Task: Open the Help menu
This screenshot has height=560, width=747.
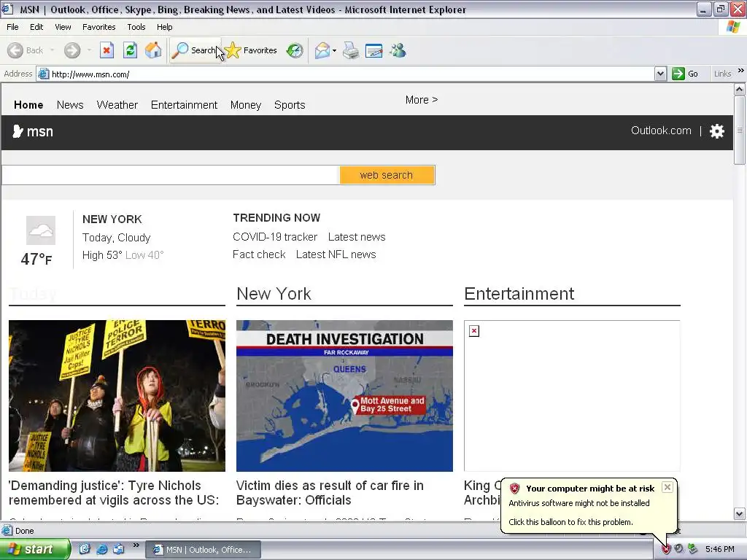Action: point(165,27)
